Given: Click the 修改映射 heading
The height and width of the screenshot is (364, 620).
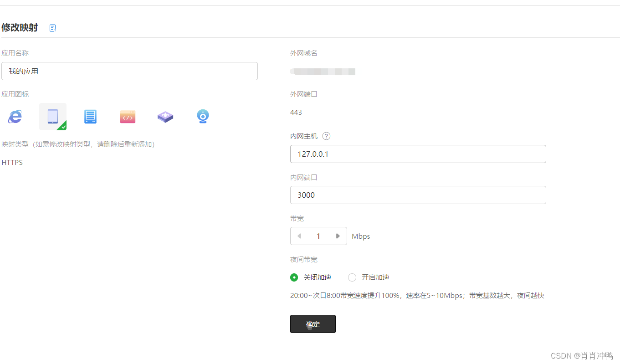Looking at the screenshot, I should click(20, 27).
